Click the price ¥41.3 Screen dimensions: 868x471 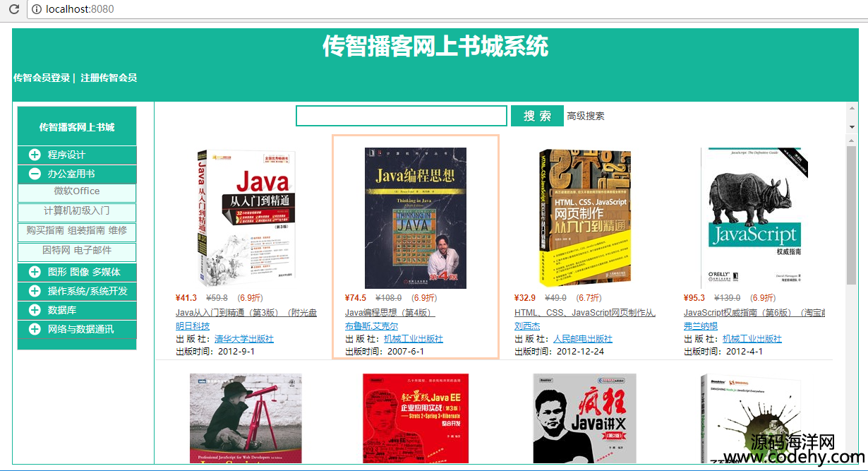(x=186, y=298)
